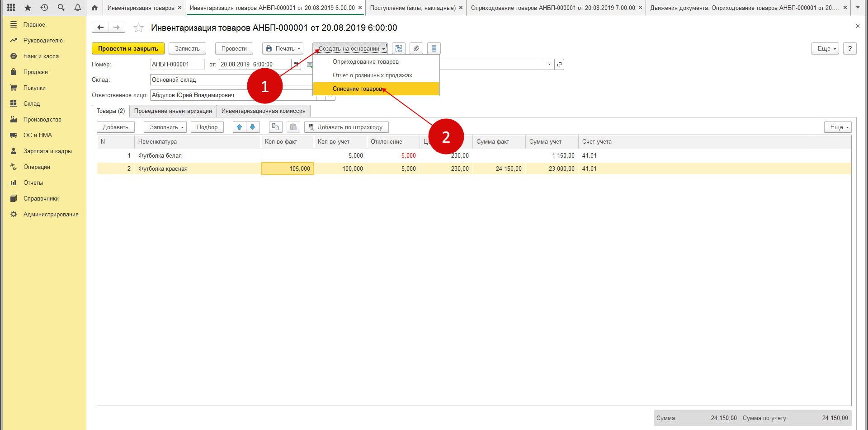Open the History clock icon

pyautogui.click(x=44, y=8)
